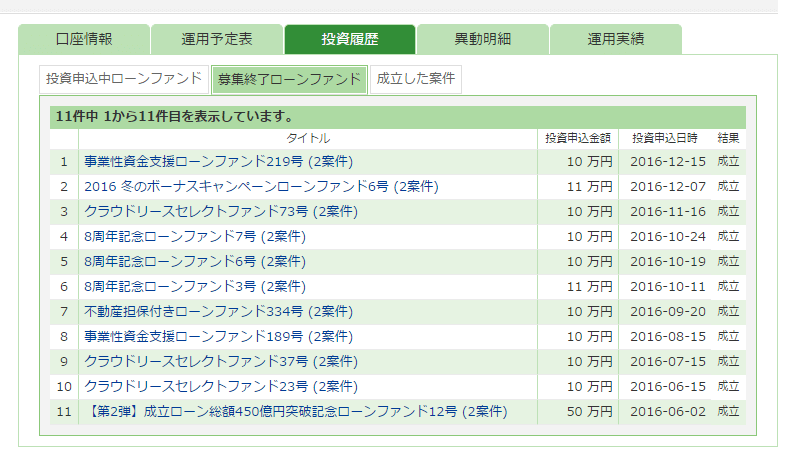Click the タイトル column header
The height and width of the screenshot is (474, 807).
tap(308, 138)
